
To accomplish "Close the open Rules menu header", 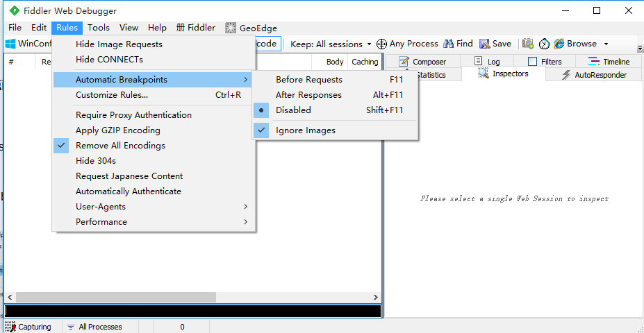I will (67, 28).
